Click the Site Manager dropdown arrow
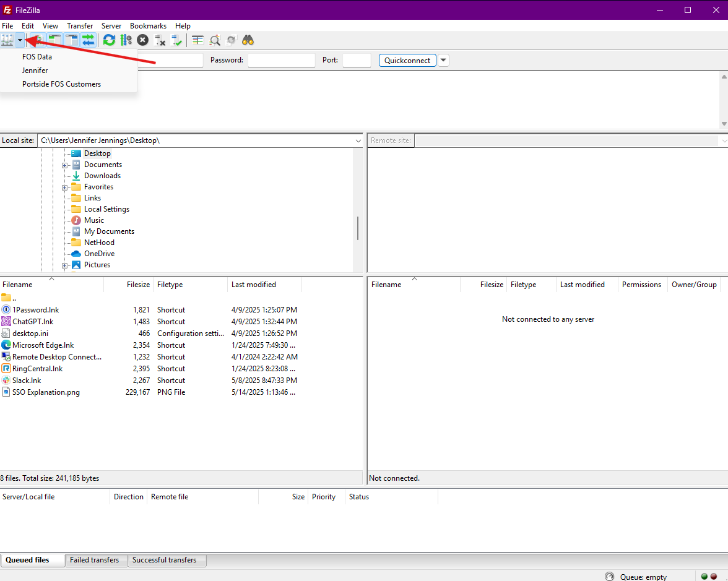 [x=20, y=40]
